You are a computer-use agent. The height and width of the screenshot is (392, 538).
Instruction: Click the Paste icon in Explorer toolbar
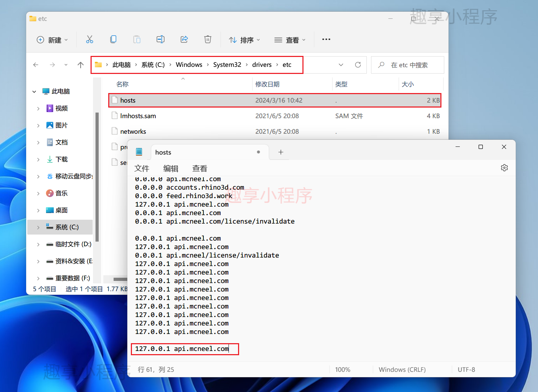pyautogui.click(x=137, y=40)
